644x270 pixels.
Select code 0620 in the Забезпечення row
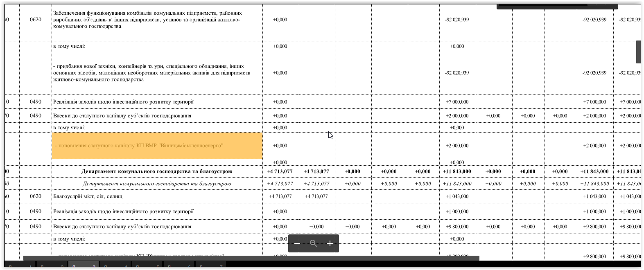(36, 20)
